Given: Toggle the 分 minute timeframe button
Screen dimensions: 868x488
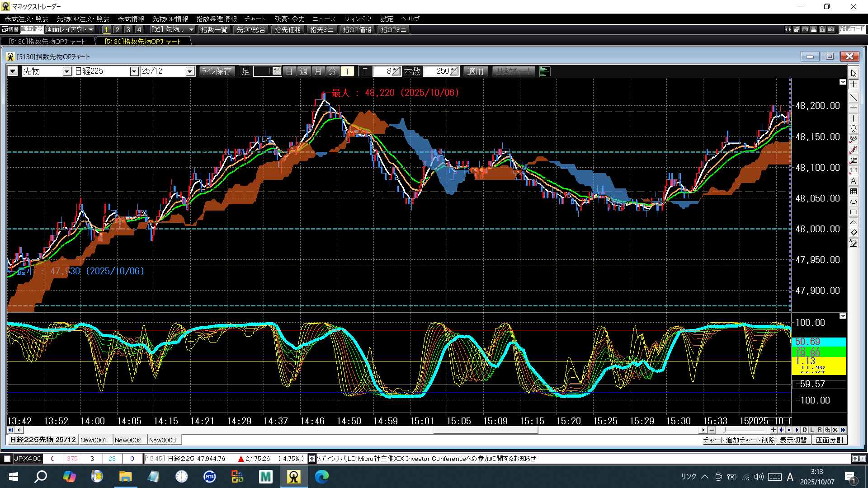Looking at the screenshot, I should [332, 71].
